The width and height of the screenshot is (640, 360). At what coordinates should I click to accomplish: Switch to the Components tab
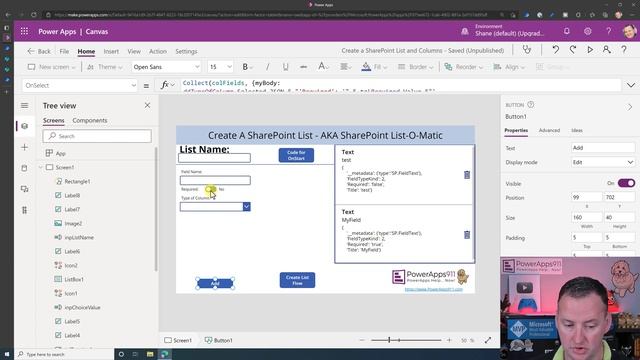[x=90, y=120]
